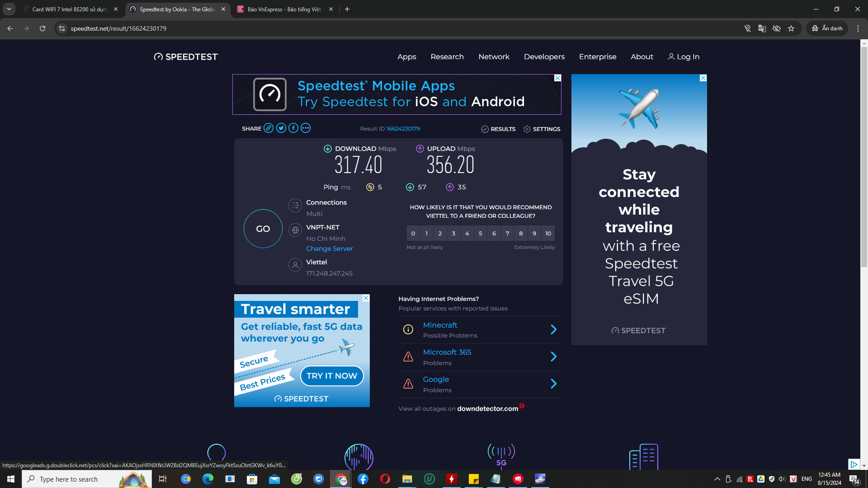Switch to the Card WIFI 7 Intel BE200 tab
The image size is (868, 488).
click(70, 9)
